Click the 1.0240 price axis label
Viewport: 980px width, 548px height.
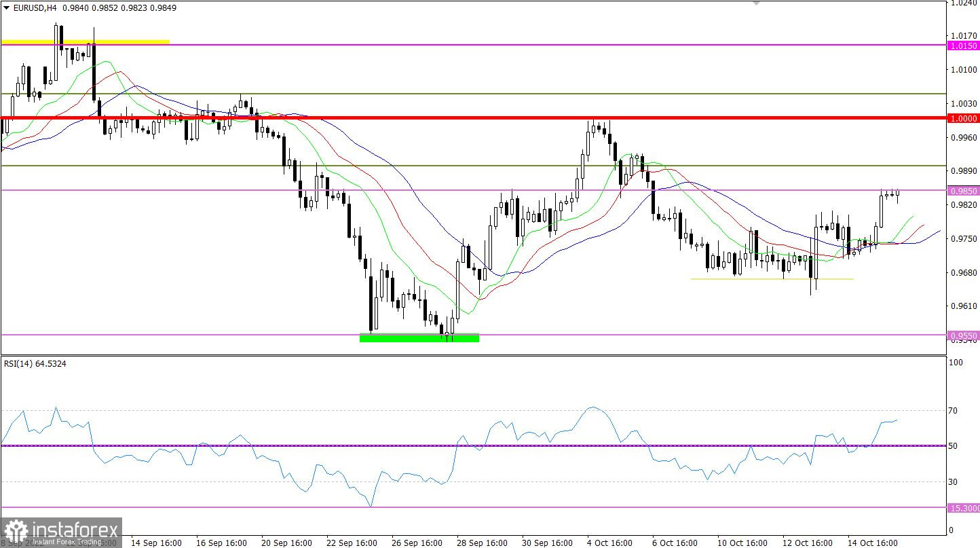pos(964,3)
